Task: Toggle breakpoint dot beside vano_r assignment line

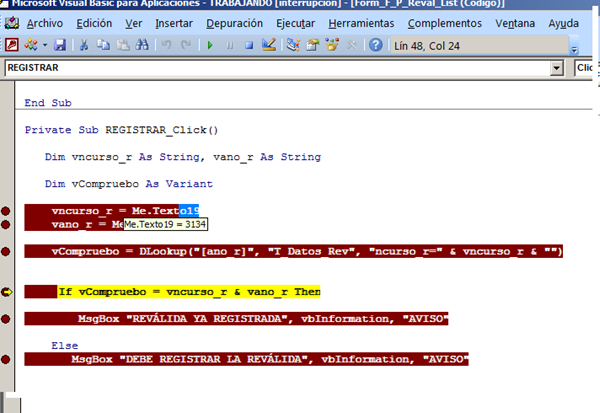Action: click(6, 224)
